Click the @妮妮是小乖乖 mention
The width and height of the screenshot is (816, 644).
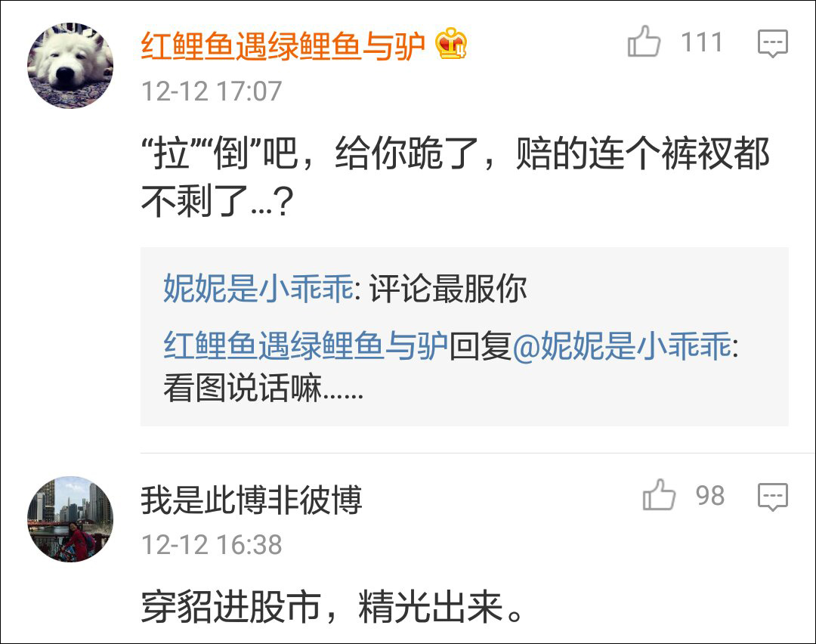coord(622,348)
